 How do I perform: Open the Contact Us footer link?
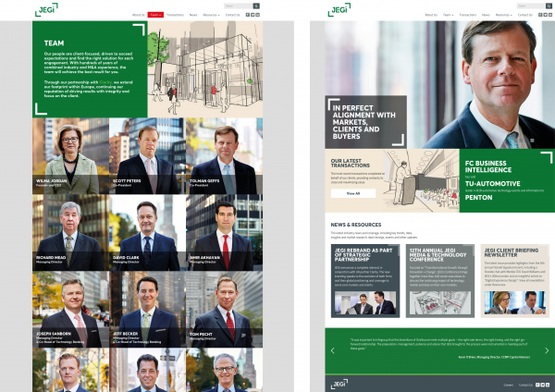(x=525, y=385)
